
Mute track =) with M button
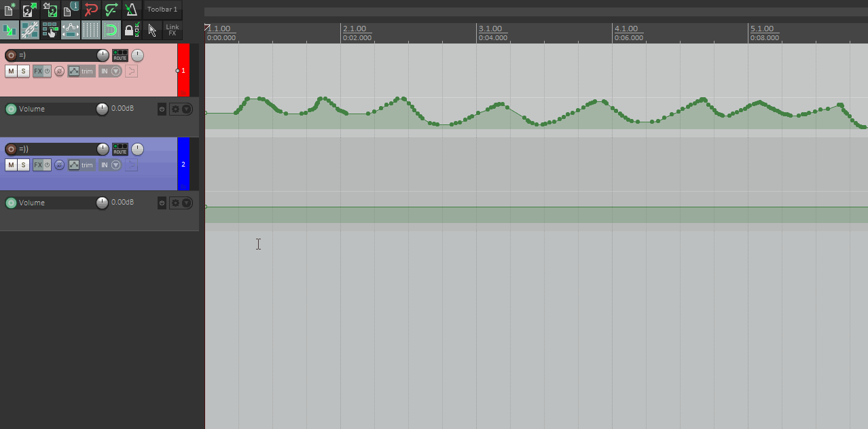click(x=11, y=71)
